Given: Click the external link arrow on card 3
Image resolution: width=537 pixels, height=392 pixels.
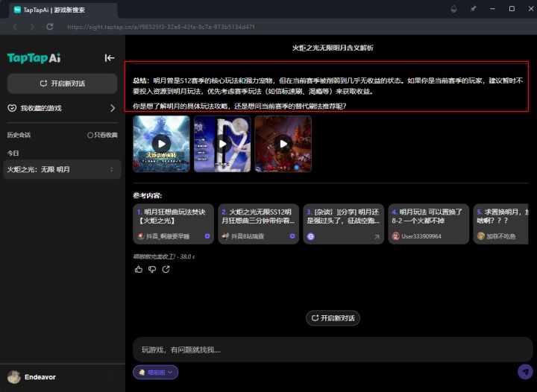Looking at the screenshot, I should [377, 236].
